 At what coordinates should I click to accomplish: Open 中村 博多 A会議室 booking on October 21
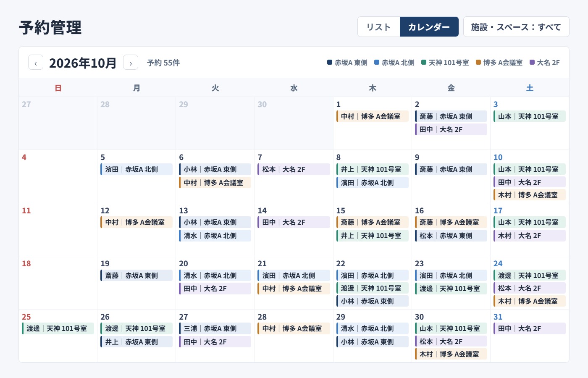[294, 289]
